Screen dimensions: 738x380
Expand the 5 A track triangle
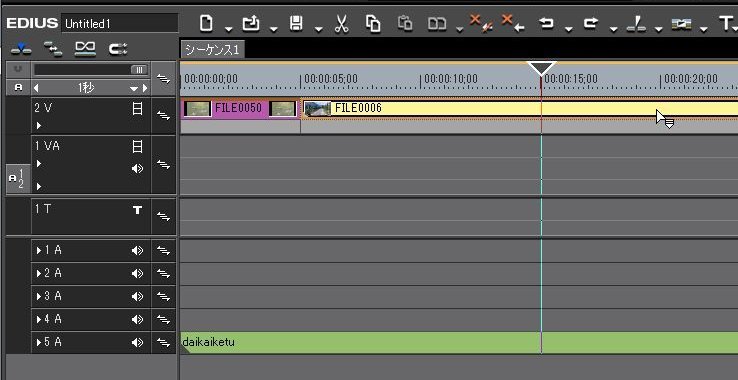tap(39, 342)
